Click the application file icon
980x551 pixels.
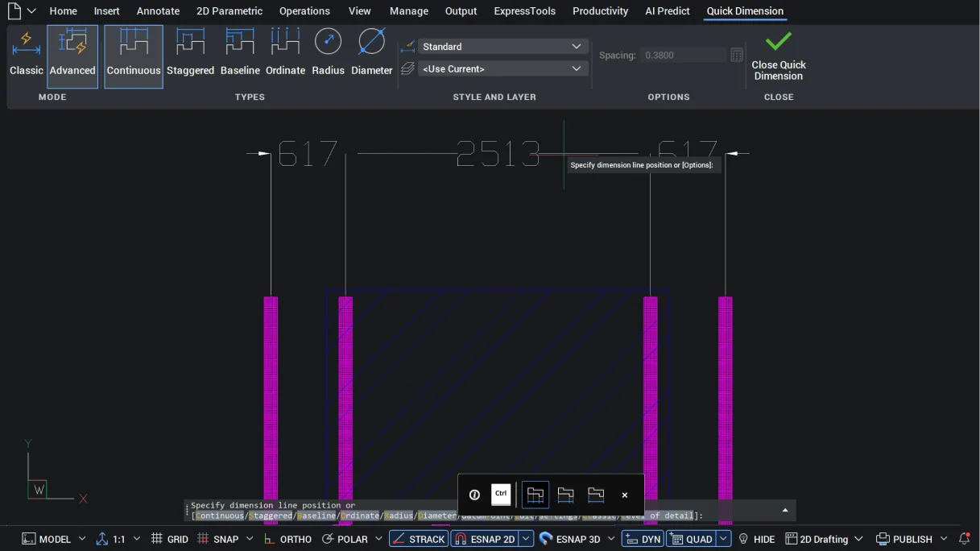tap(14, 11)
